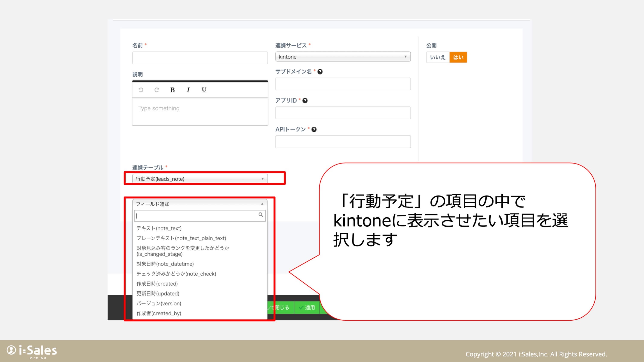Open the 連携テーブル 行動予定(leads_note) dropdown
This screenshot has width=644, height=362.
[200, 179]
